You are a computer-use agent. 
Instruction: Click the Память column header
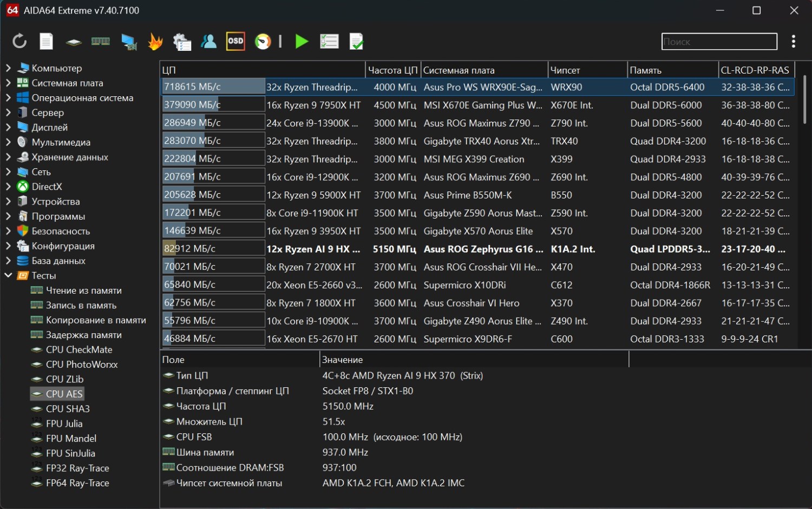click(x=671, y=70)
